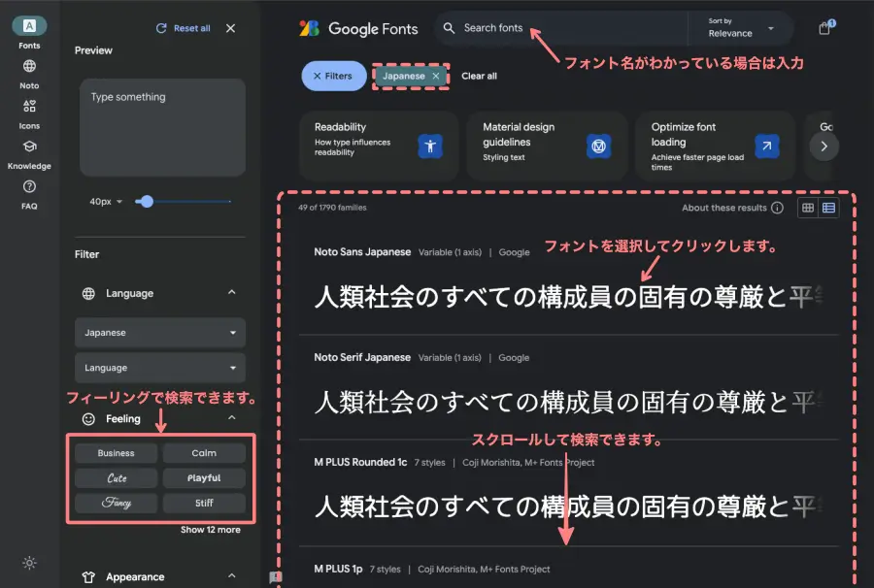This screenshot has height=588, width=874.
Task: Switch results to grid view
Action: coord(806,207)
